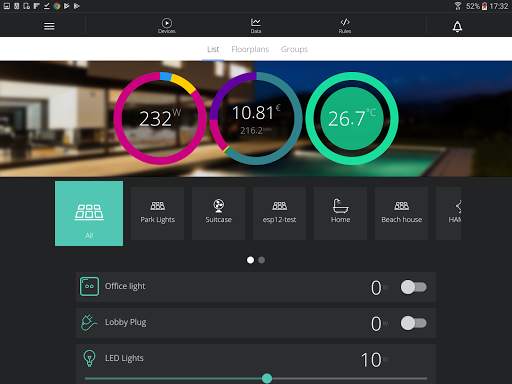Viewport: 512px width, 384px height.
Task: Click the Home bathtub icon
Action: coord(340,205)
